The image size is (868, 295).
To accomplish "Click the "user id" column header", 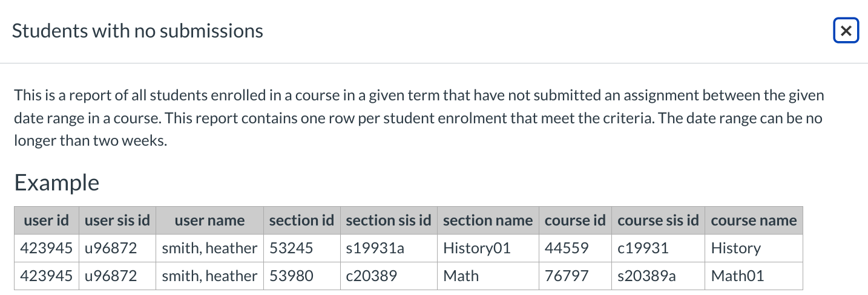I will point(47,221).
